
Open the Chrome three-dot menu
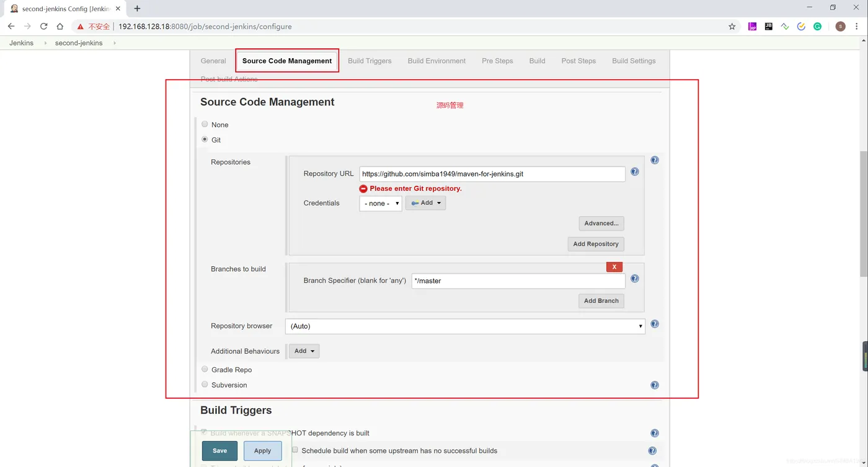click(x=858, y=27)
